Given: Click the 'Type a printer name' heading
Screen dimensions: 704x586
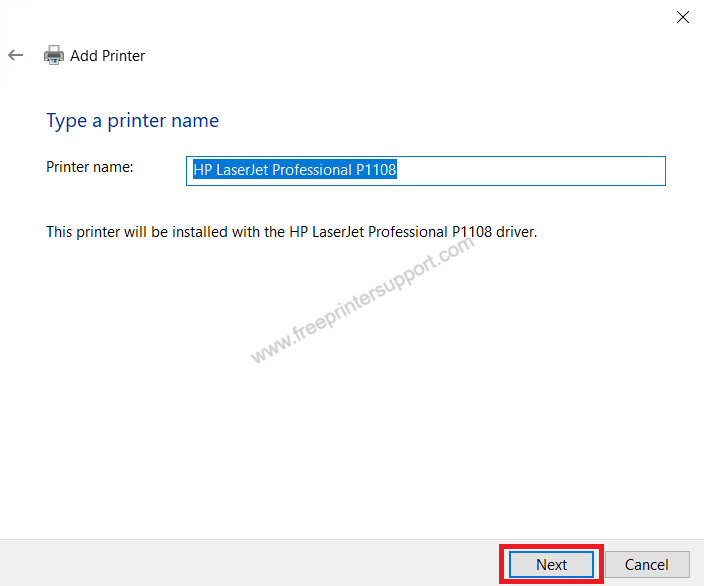Looking at the screenshot, I should [132, 121].
